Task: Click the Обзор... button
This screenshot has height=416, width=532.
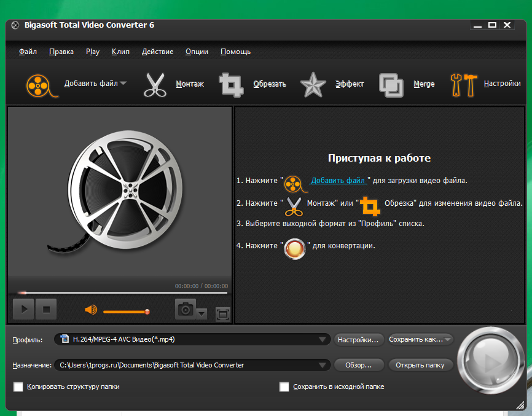Action: click(359, 364)
